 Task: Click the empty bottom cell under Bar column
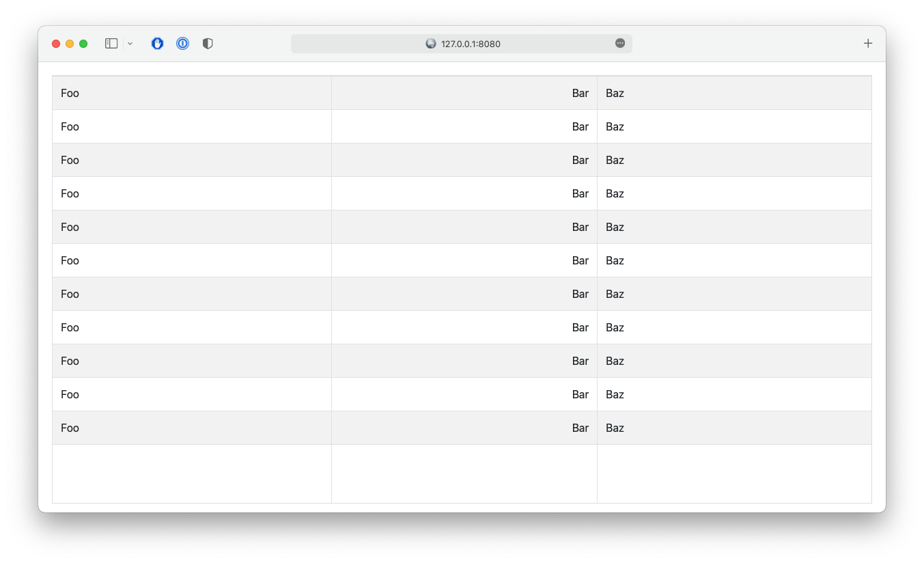pyautogui.click(x=464, y=473)
